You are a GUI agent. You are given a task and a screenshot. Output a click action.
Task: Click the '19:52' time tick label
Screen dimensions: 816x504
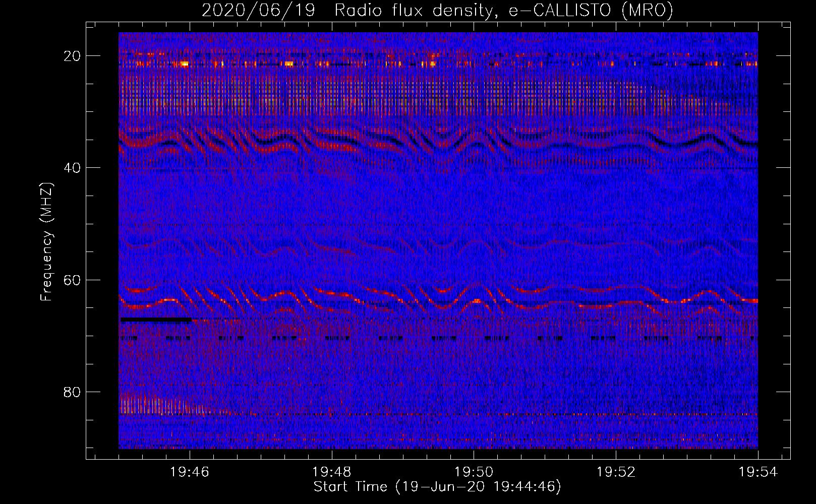616,472
